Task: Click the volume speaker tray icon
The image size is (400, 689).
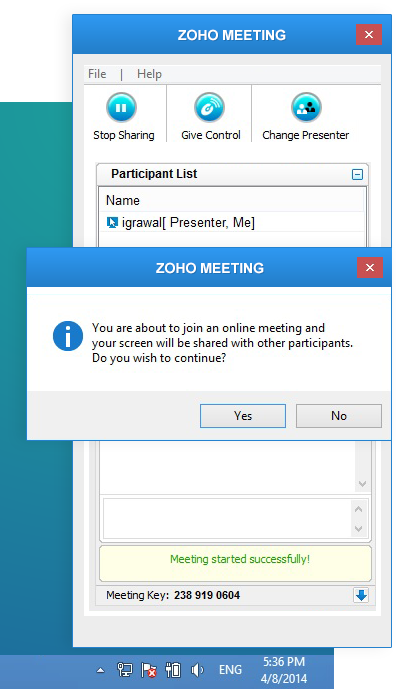Action: pyautogui.click(x=197, y=670)
